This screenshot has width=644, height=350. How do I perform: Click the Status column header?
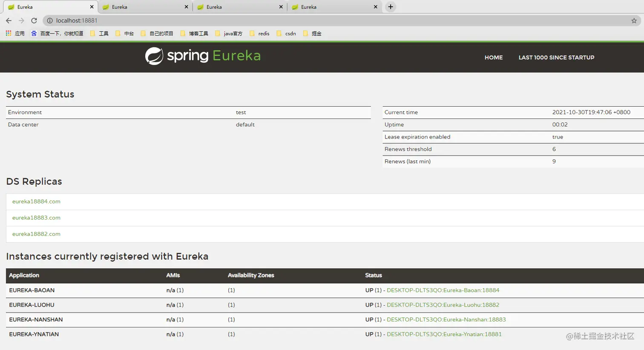(374, 275)
